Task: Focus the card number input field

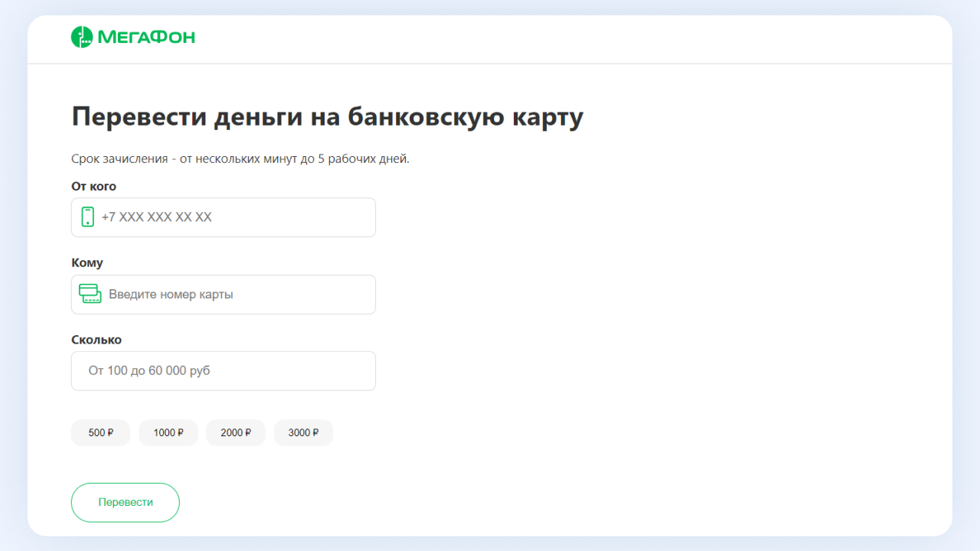Action: [x=224, y=294]
